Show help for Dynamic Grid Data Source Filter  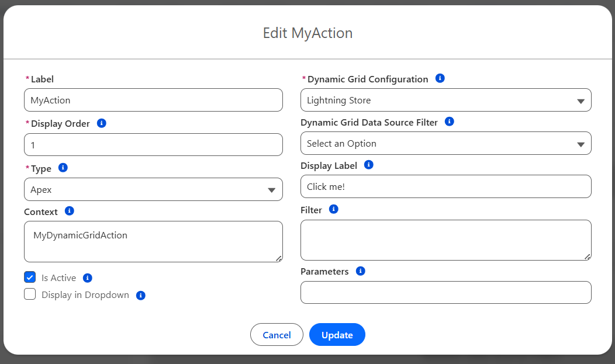point(449,122)
